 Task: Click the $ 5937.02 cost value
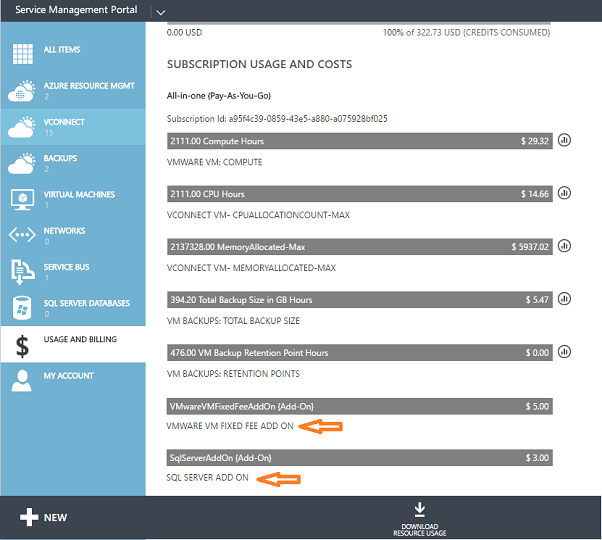[530, 247]
